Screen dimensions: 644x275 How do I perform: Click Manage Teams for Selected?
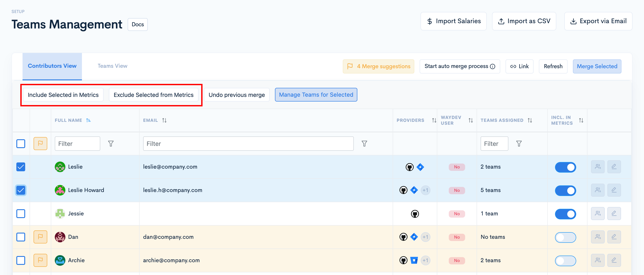click(x=316, y=95)
